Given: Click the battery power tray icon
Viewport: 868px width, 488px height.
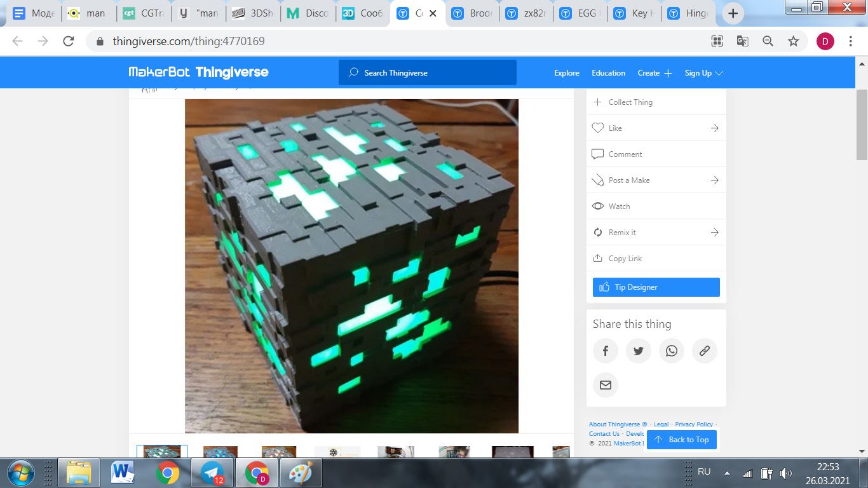Looking at the screenshot, I should click(767, 473).
